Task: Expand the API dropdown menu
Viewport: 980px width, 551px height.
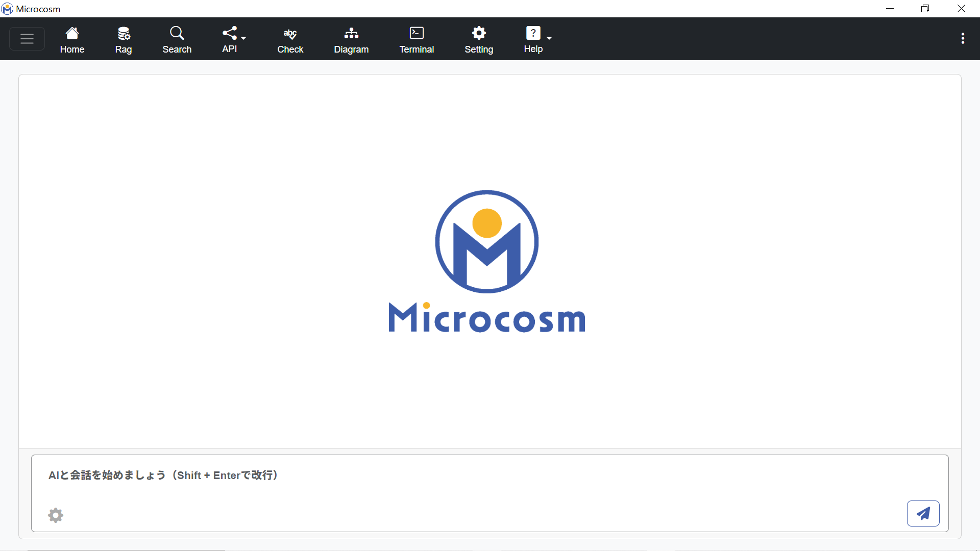Action: [234, 40]
